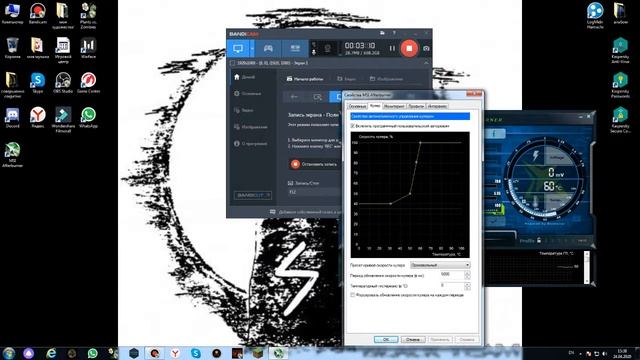Click OK in Afterburner properties dialog
The image size is (640, 360).
pos(386,340)
